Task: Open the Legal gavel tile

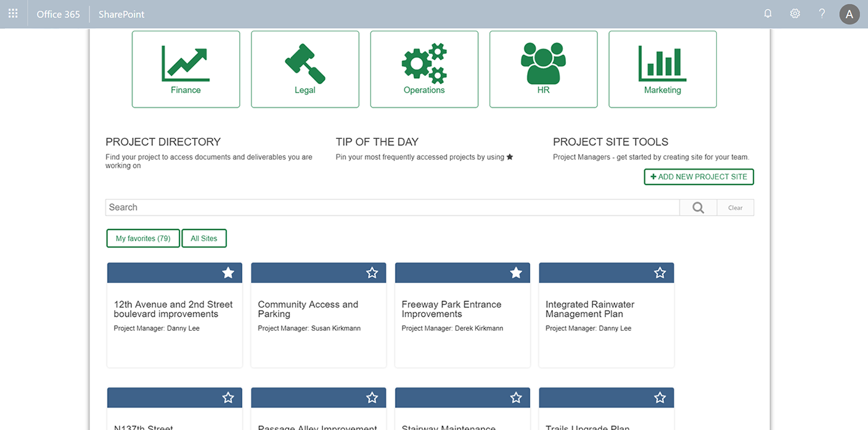Action: [x=305, y=69]
